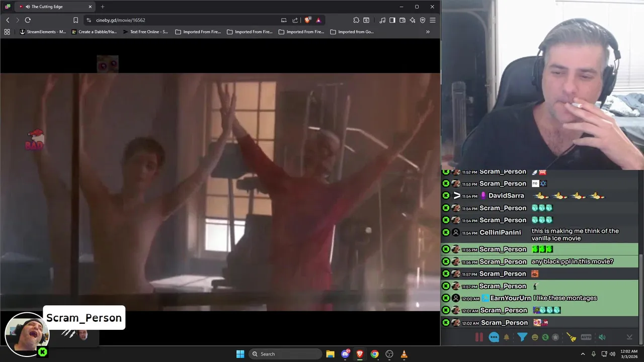The width and height of the screenshot is (644, 362).
Task: Click the 'I like these montages' message
Action: [565, 298]
